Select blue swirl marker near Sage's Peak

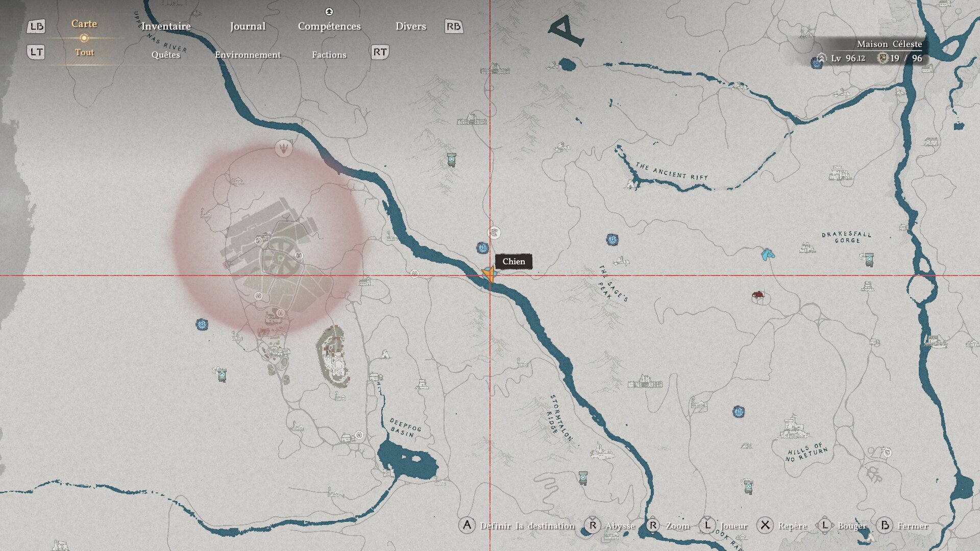[612, 239]
